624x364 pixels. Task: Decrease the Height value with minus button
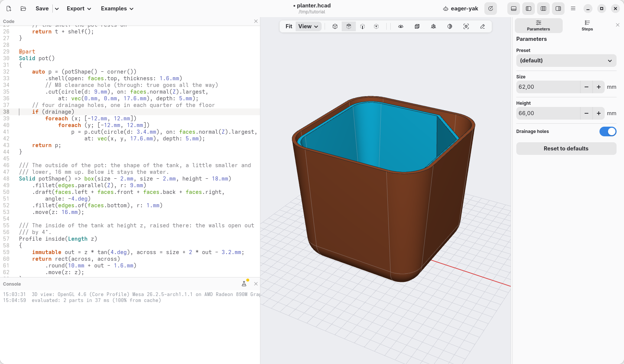click(586, 113)
